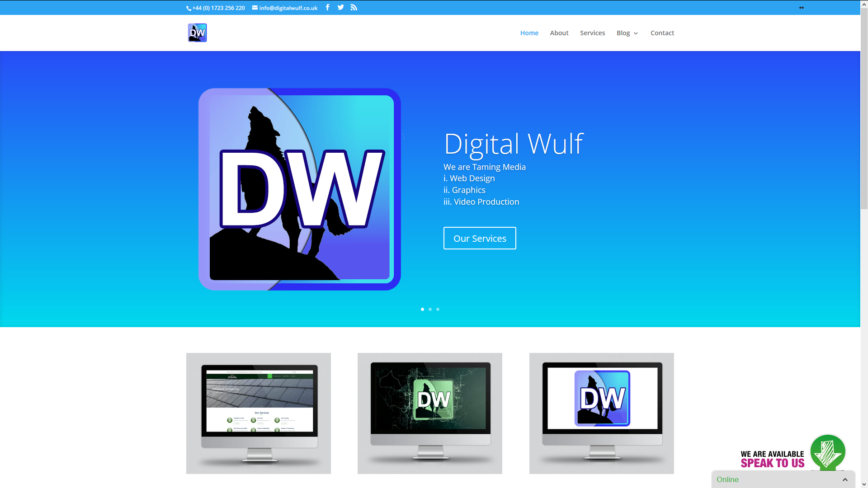868x488 pixels.
Task: Click the double-arrow icon at top right
Action: pyautogui.click(x=801, y=8)
